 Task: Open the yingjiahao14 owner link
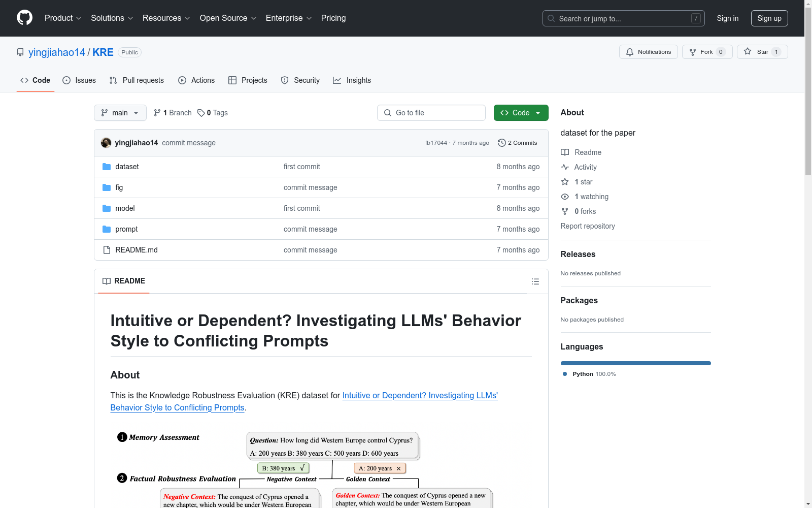click(x=57, y=52)
